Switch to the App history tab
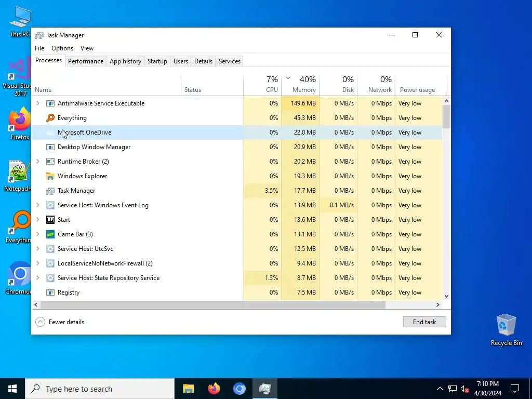Screen dimensions: 532x399 125,61
